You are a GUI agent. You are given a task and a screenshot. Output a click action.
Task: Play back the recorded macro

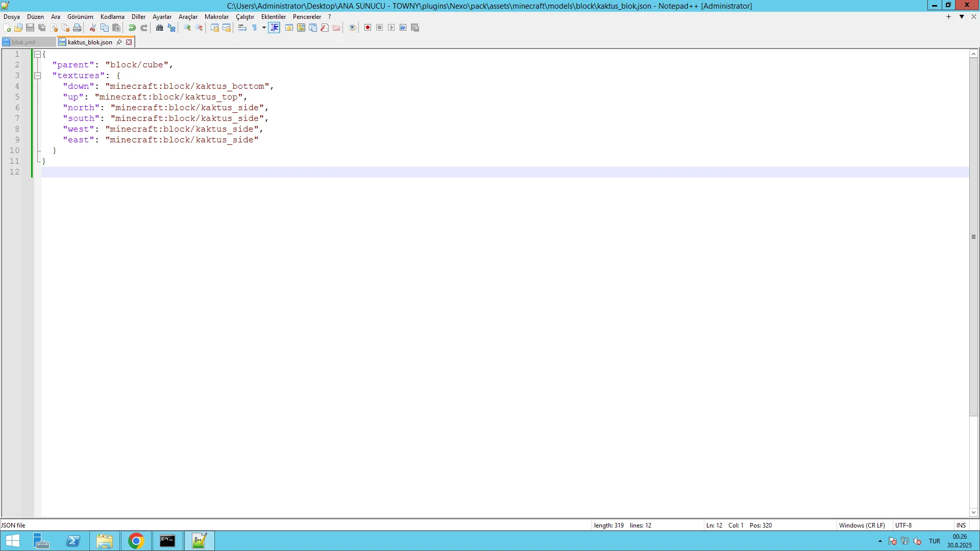(391, 28)
